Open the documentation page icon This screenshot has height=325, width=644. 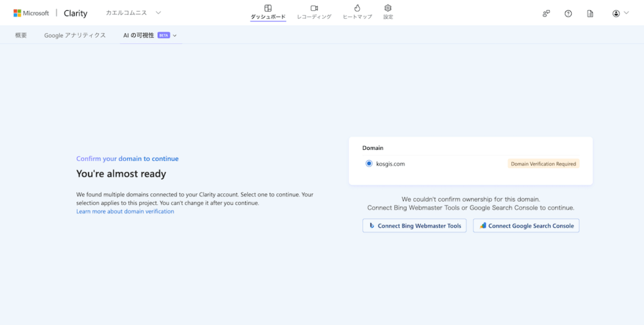click(x=590, y=14)
